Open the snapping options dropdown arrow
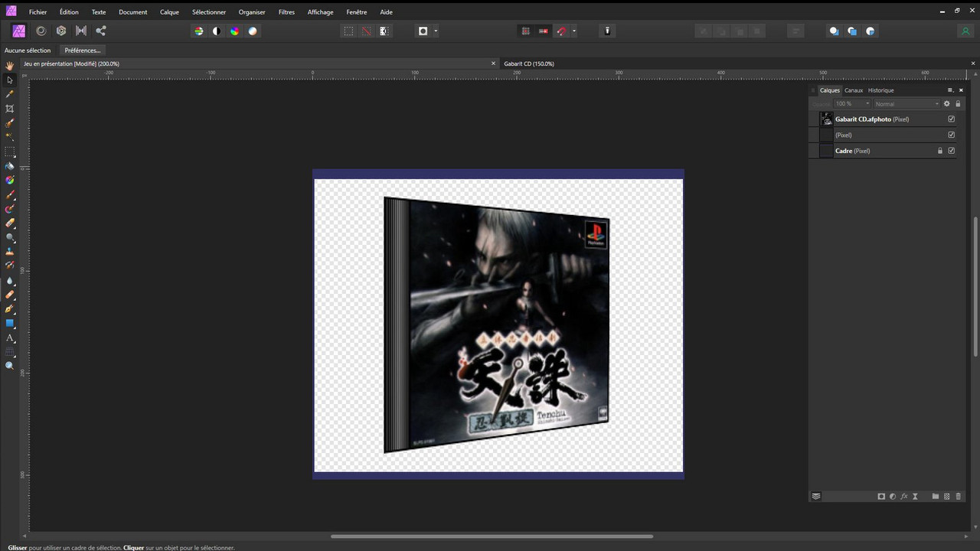980x551 pixels. 574,31
